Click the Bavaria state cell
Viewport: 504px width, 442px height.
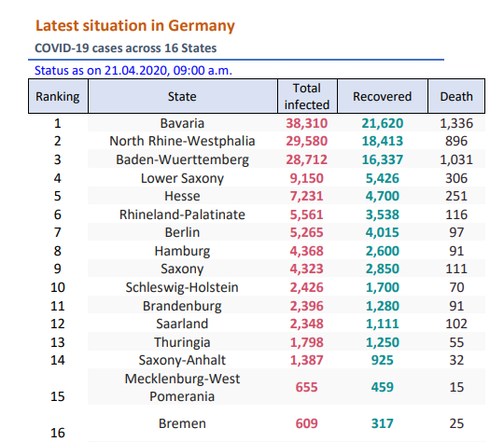[182, 123]
